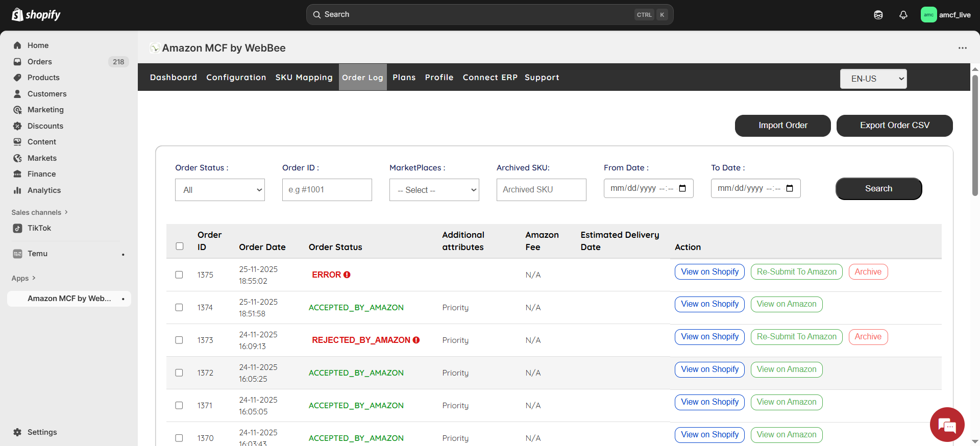Select the checkbox for order 1373
The image size is (980, 446).
coord(179,340)
